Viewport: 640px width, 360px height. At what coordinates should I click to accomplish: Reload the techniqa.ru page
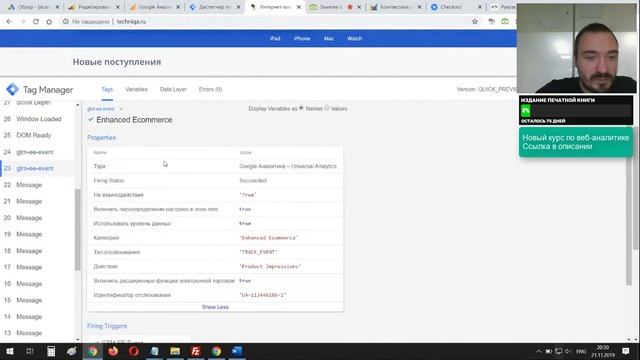coord(36,22)
